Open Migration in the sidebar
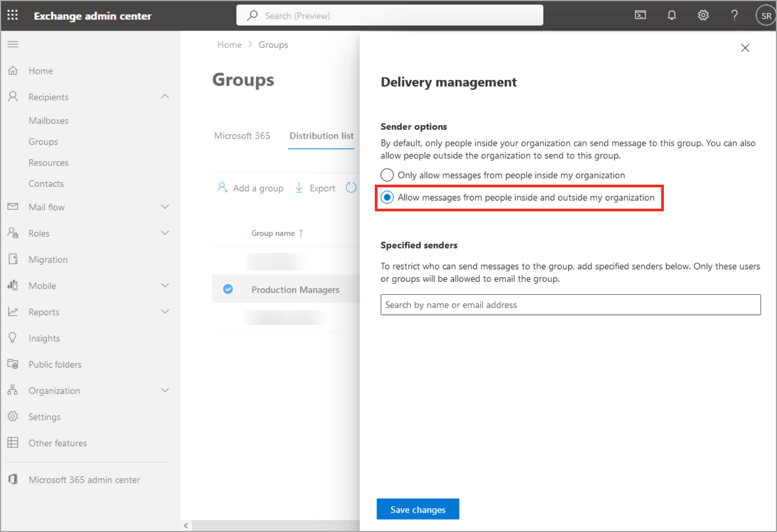 pyautogui.click(x=48, y=259)
